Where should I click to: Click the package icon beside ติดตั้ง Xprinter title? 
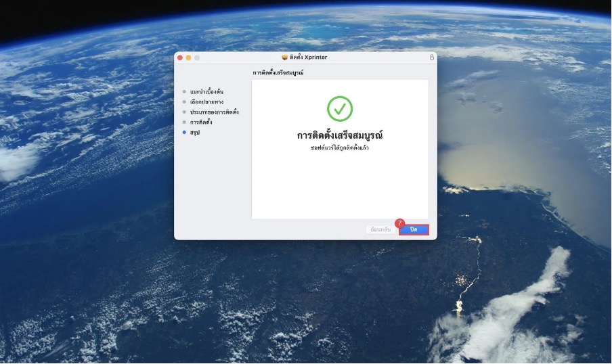click(x=285, y=58)
